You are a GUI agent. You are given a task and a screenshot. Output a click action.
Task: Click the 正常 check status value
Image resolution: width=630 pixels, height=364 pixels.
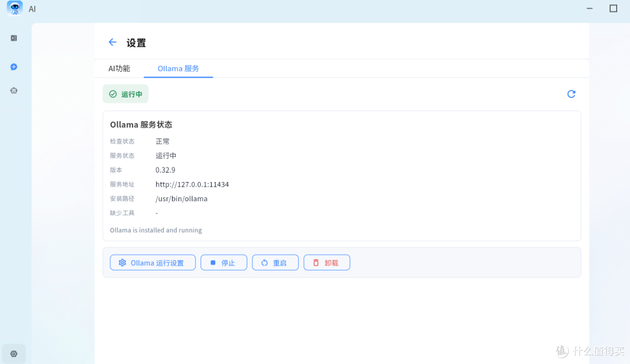tap(162, 141)
